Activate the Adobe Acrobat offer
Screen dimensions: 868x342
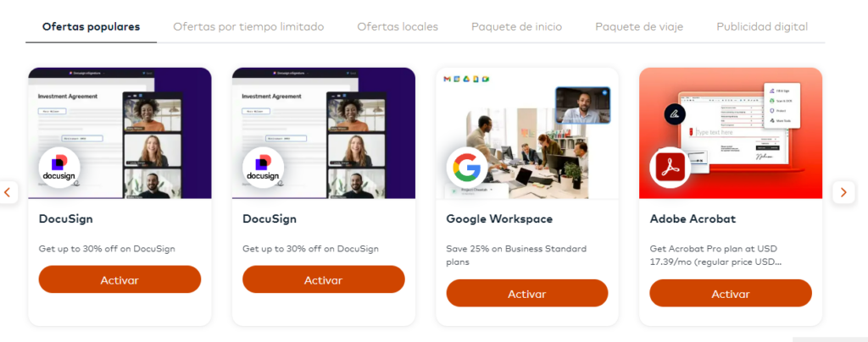coord(731,294)
